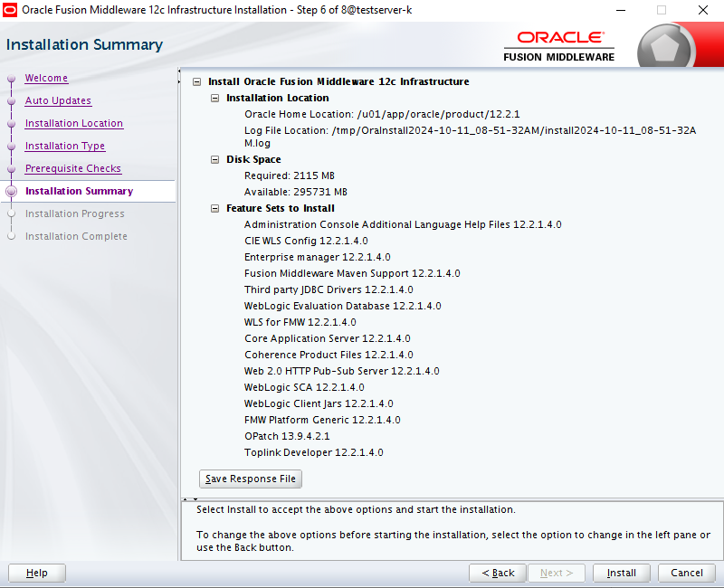Click the Installation Summary current step bullet
Image resolution: width=724 pixels, height=588 pixels.
(12, 191)
